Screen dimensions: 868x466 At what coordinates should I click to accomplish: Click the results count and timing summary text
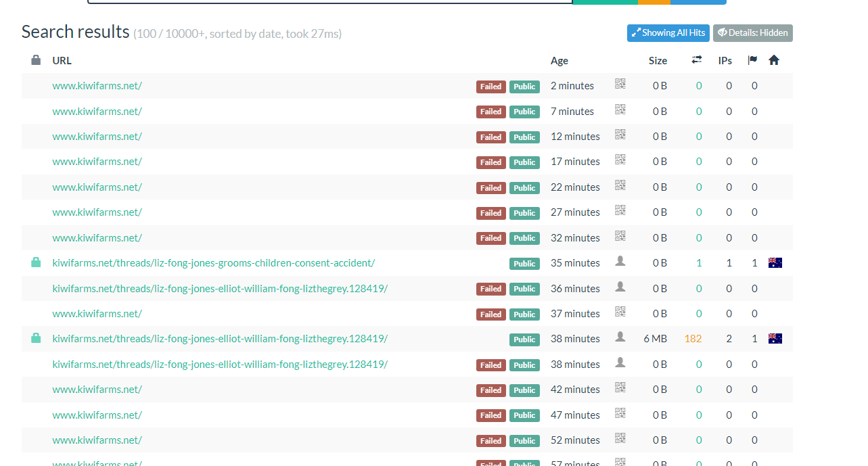coord(237,34)
